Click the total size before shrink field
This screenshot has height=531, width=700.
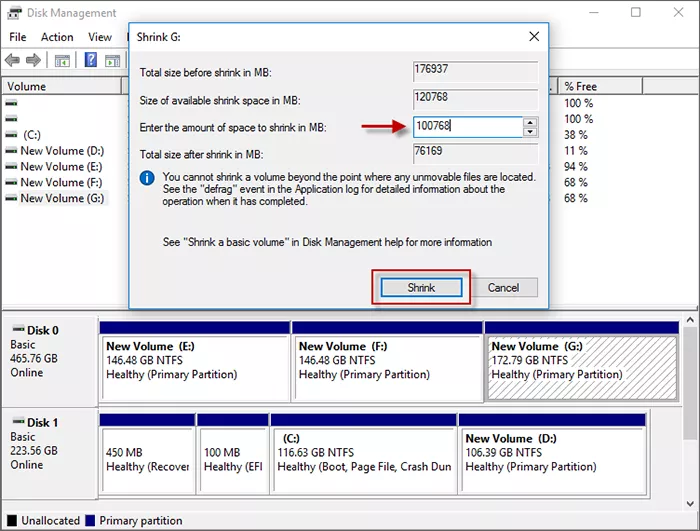(x=475, y=71)
